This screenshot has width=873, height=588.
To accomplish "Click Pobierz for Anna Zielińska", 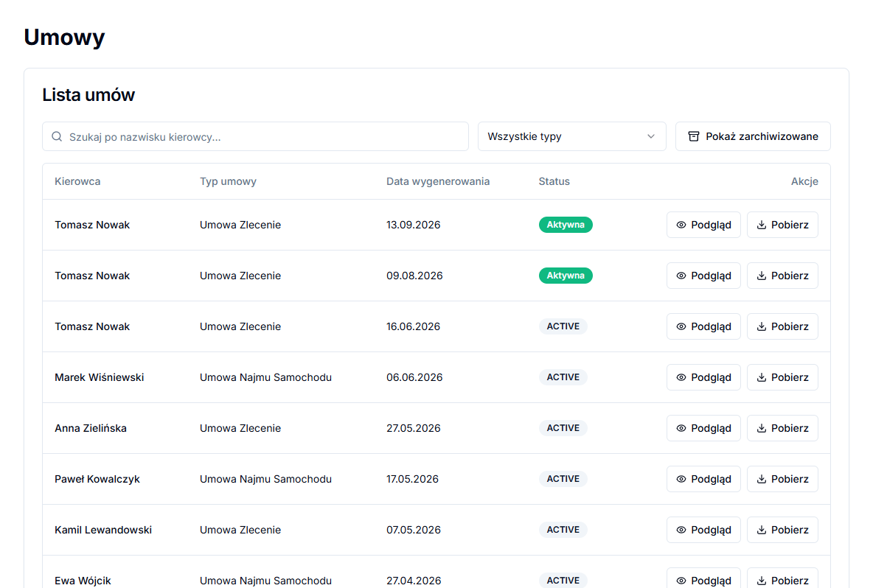I will 782,428.
